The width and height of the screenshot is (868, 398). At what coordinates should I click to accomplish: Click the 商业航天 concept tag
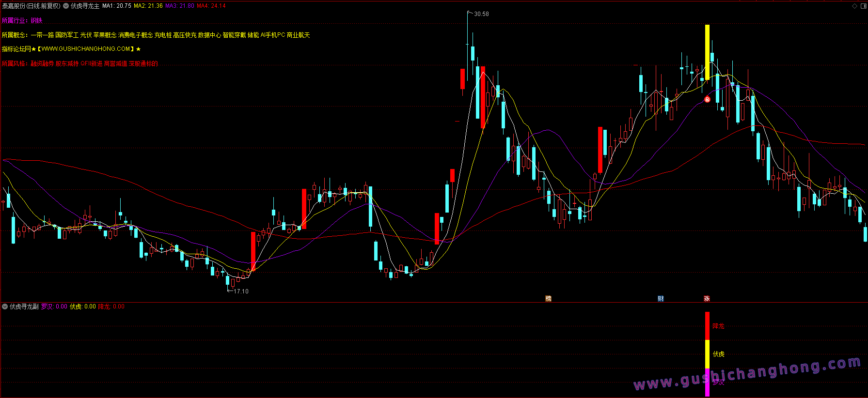(x=298, y=35)
